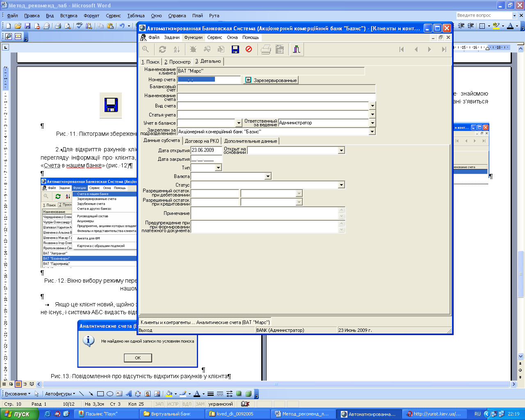Screen dimensions: 525x420
Task: Open the Тип dropdown
Action: pyautogui.click(x=218, y=167)
